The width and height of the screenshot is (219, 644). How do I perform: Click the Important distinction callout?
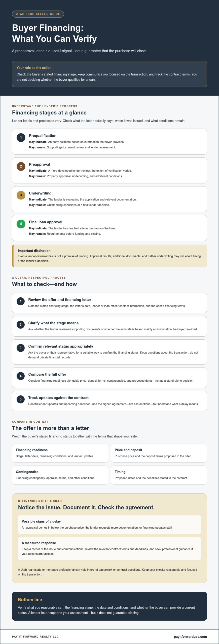click(x=109, y=256)
